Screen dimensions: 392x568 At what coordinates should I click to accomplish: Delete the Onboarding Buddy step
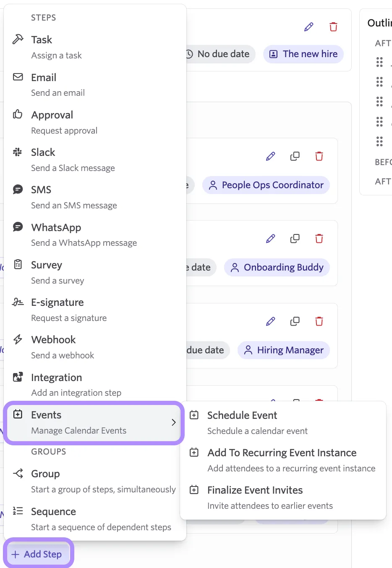tap(319, 239)
